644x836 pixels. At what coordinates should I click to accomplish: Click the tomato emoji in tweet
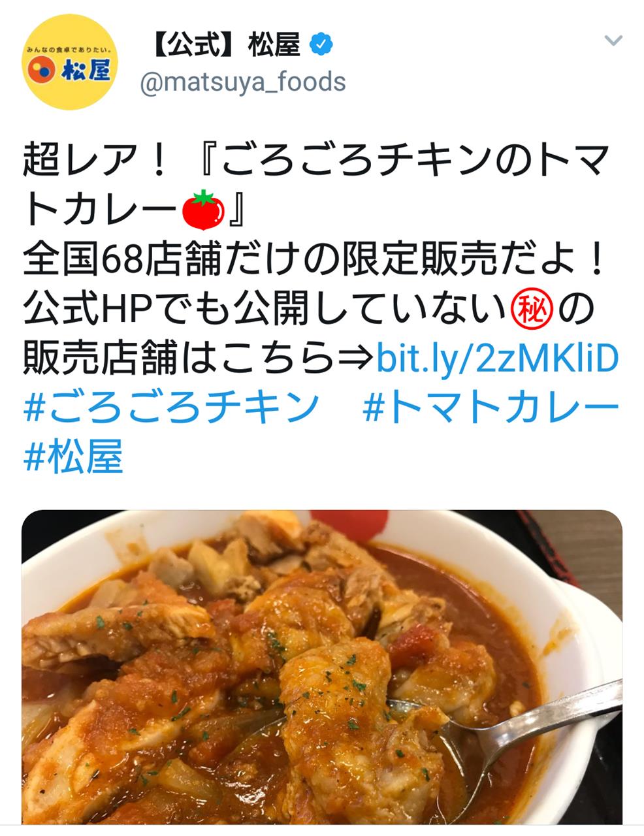(x=203, y=210)
